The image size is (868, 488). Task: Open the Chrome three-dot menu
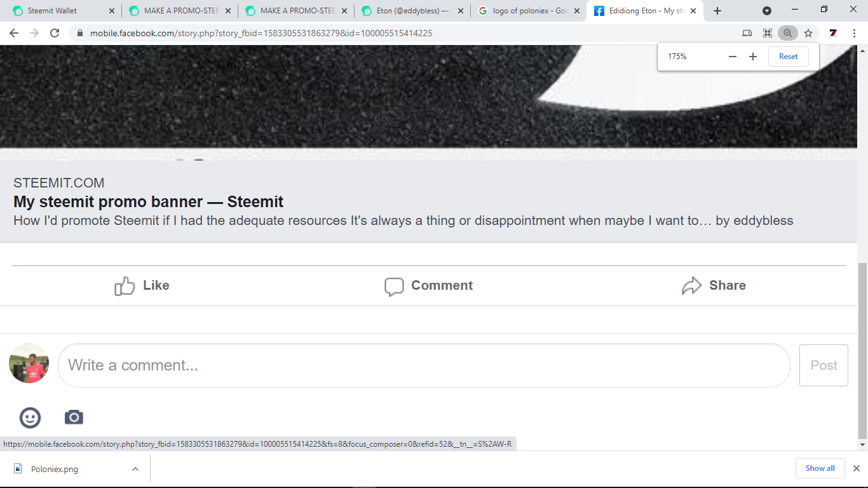click(854, 33)
